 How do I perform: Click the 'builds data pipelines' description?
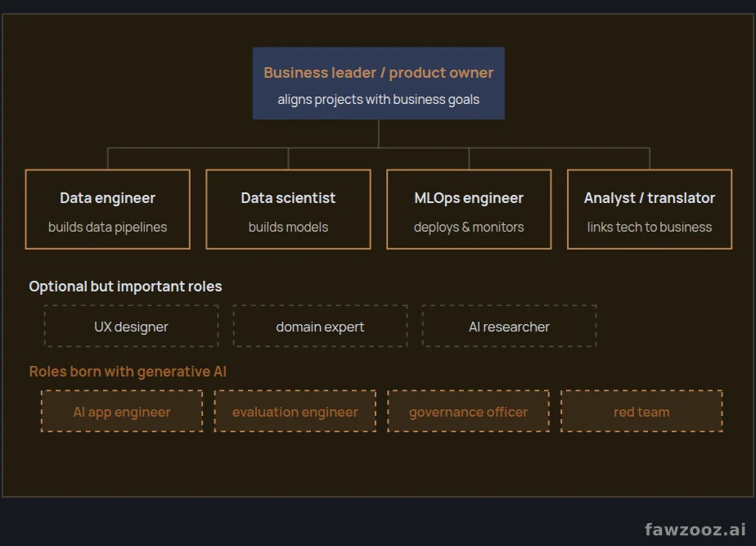[107, 227]
